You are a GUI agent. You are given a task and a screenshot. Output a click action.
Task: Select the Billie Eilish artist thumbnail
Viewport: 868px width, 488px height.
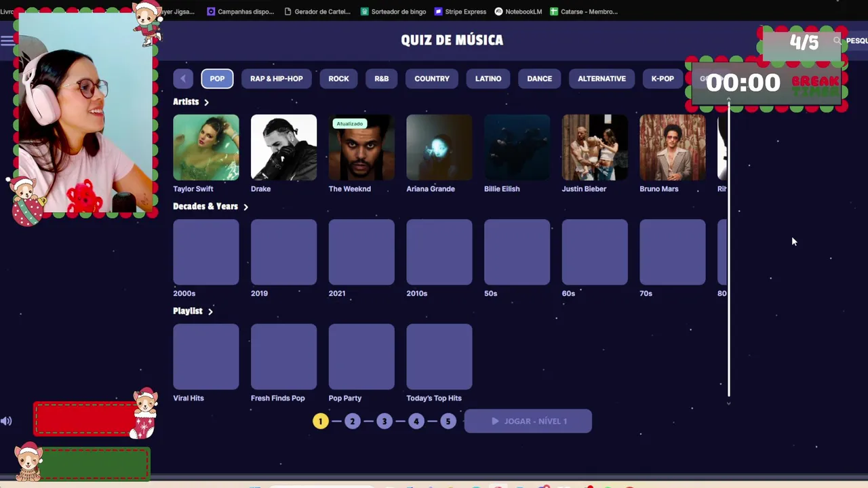coord(517,147)
